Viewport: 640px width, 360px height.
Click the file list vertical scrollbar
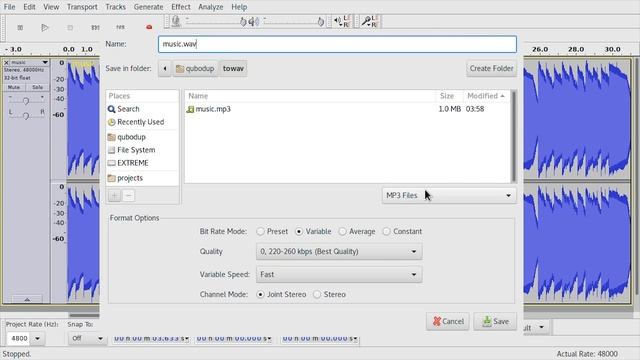[x=513, y=137]
